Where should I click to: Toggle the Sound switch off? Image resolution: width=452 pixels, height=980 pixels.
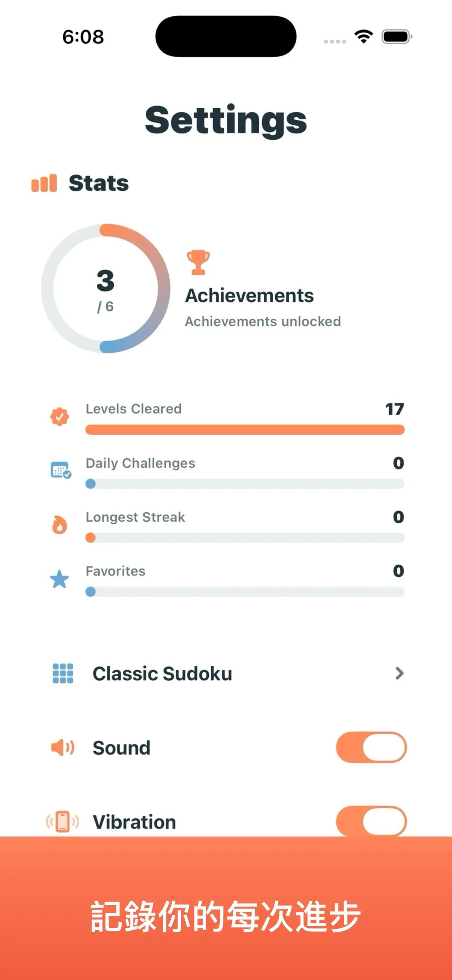pyautogui.click(x=371, y=747)
